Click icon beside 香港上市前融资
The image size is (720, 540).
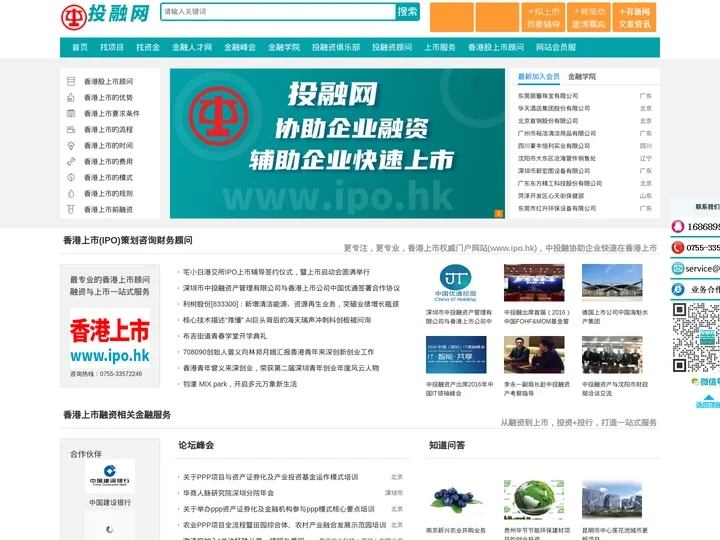click(71, 209)
